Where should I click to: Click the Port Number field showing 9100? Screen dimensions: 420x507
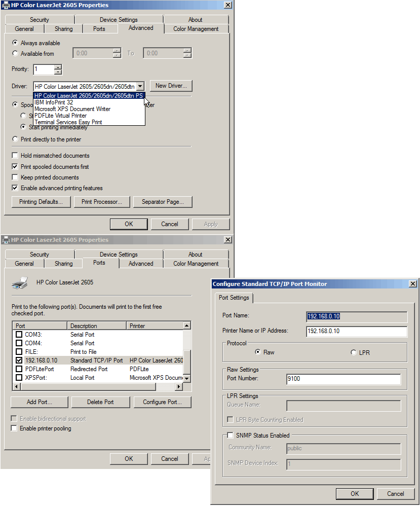pyautogui.click(x=344, y=379)
